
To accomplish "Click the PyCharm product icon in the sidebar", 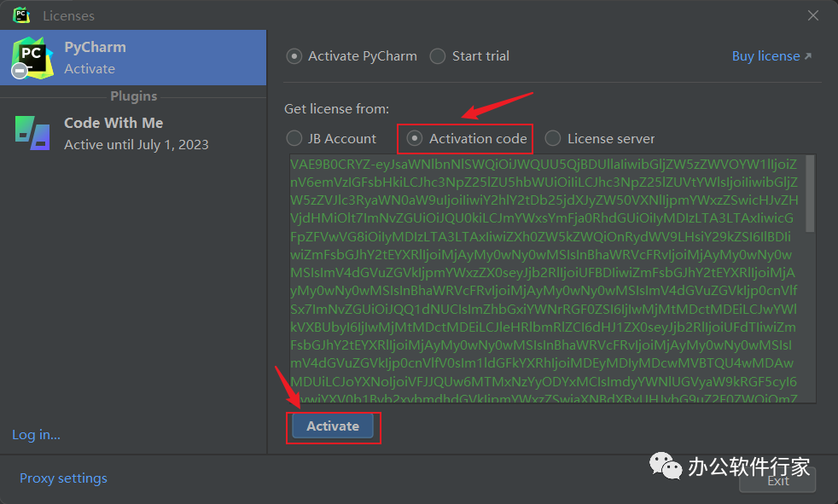I will pyautogui.click(x=32, y=58).
